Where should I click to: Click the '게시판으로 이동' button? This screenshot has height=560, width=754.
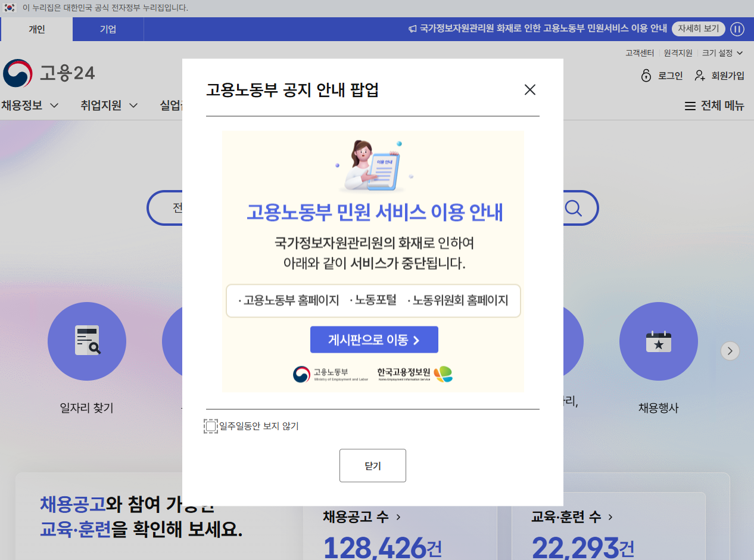[x=374, y=340]
